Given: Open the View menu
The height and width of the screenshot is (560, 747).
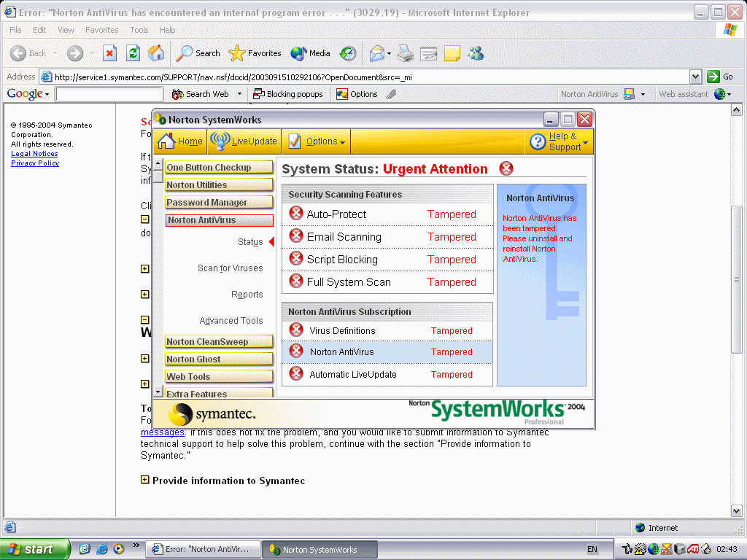Looking at the screenshot, I should [66, 29].
